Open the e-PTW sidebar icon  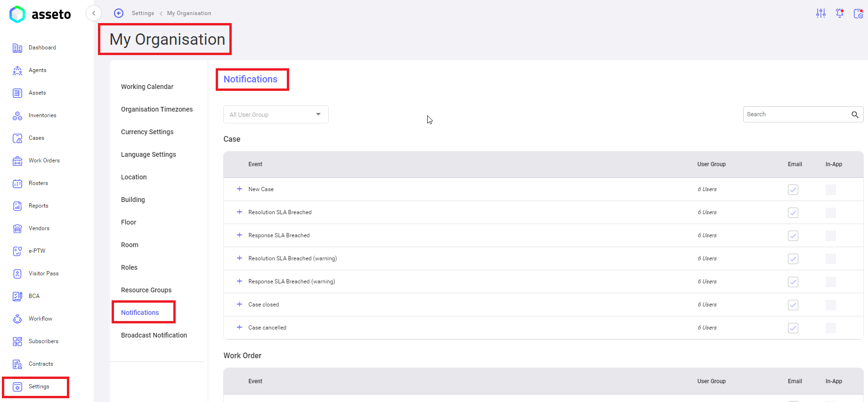[x=17, y=251]
